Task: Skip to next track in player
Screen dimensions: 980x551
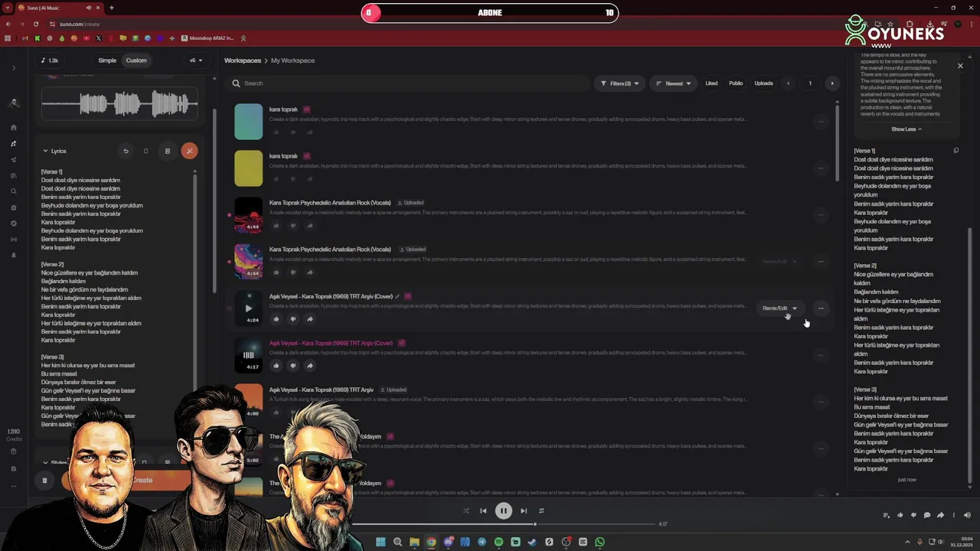Action: 524,510
